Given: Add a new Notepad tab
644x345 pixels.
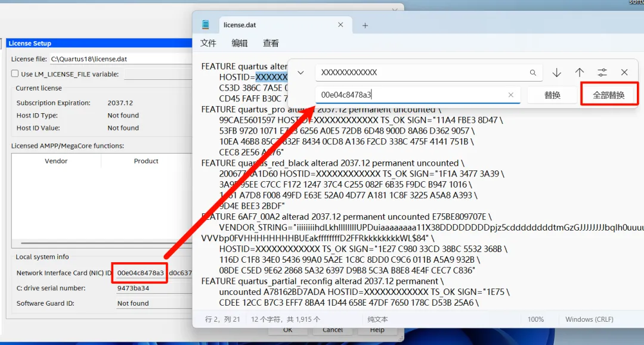Looking at the screenshot, I should pyautogui.click(x=365, y=26).
